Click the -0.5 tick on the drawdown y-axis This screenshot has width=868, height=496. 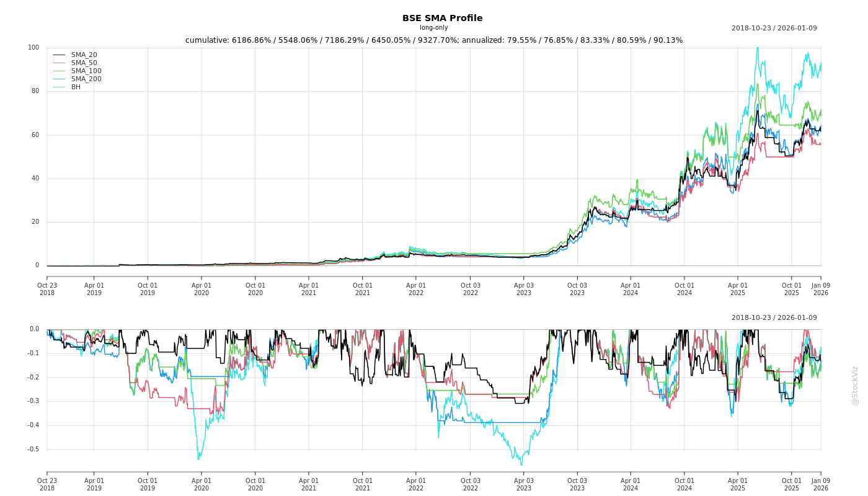click(33, 449)
